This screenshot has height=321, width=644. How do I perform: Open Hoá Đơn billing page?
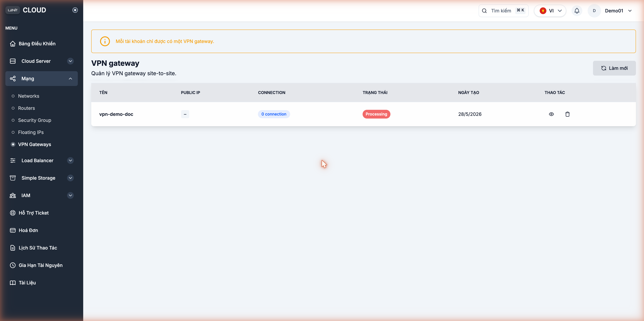click(x=28, y=231)
